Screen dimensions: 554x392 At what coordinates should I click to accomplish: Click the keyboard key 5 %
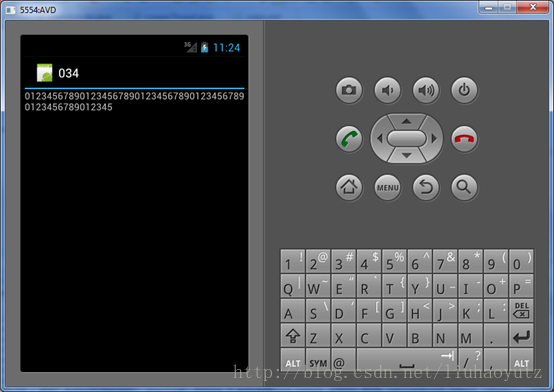point(394,261)
